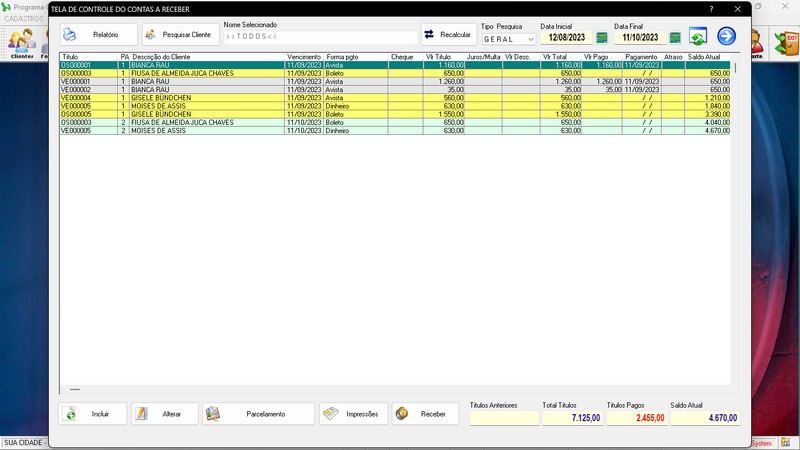Click the Impressões button

point(353,414)
